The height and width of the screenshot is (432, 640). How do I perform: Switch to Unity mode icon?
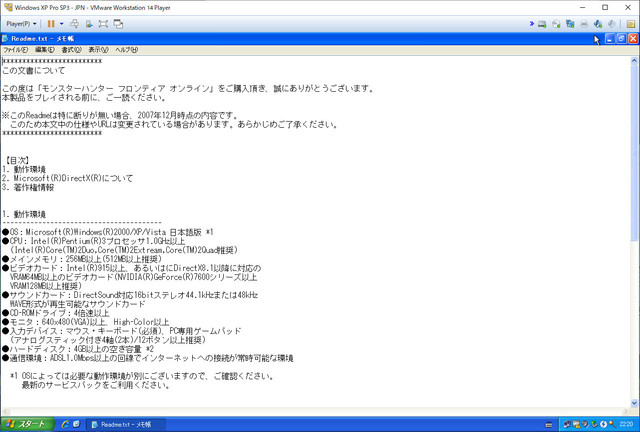[x=118, y=24]
